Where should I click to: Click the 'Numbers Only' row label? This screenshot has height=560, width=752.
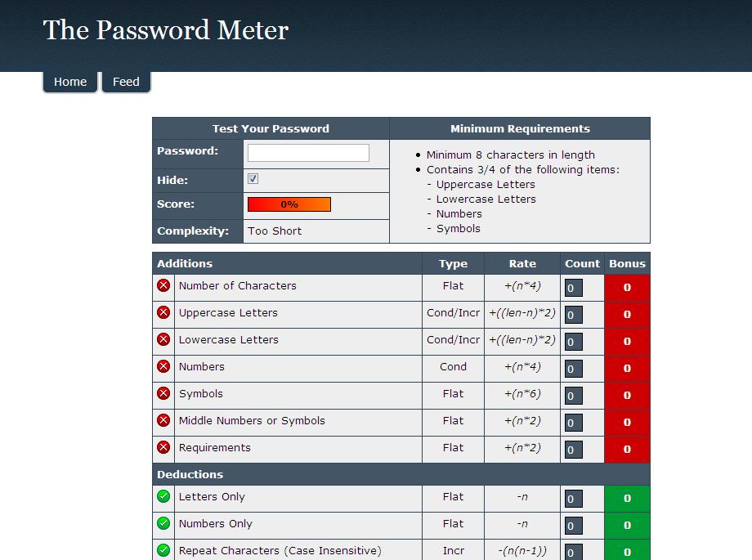click(215, 523)
